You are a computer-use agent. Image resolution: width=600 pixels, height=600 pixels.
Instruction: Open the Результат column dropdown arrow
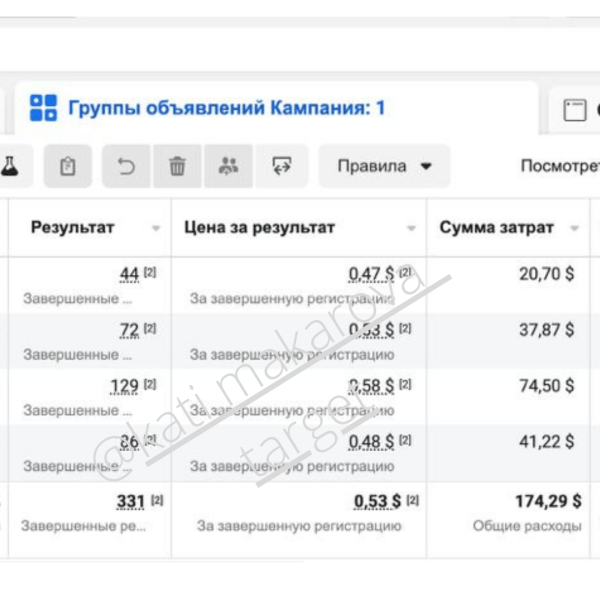156,228
